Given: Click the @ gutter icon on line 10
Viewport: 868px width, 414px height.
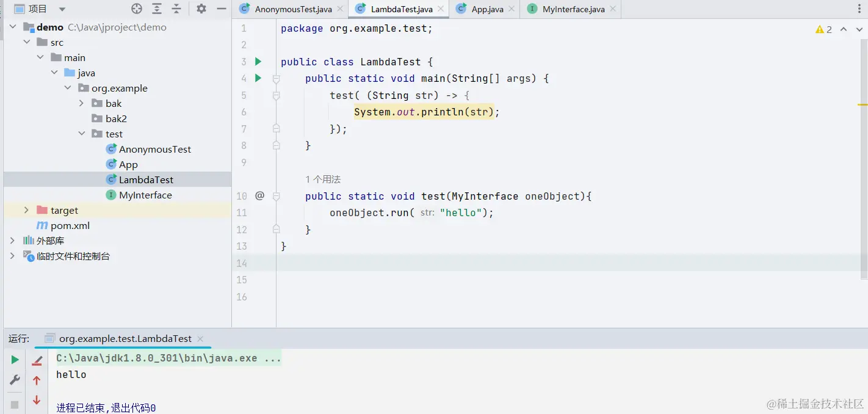Looking at the screenshot, I should click(x=259, y=195).
